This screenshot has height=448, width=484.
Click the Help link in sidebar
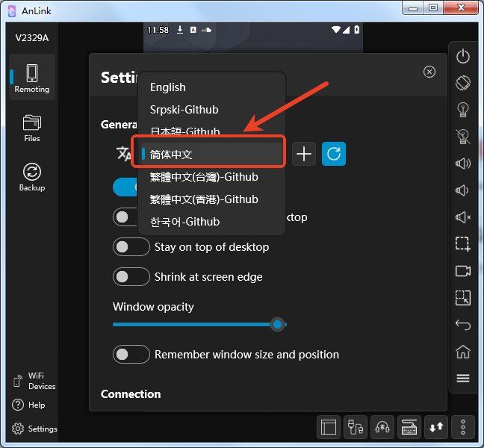[x=29, y=405]
